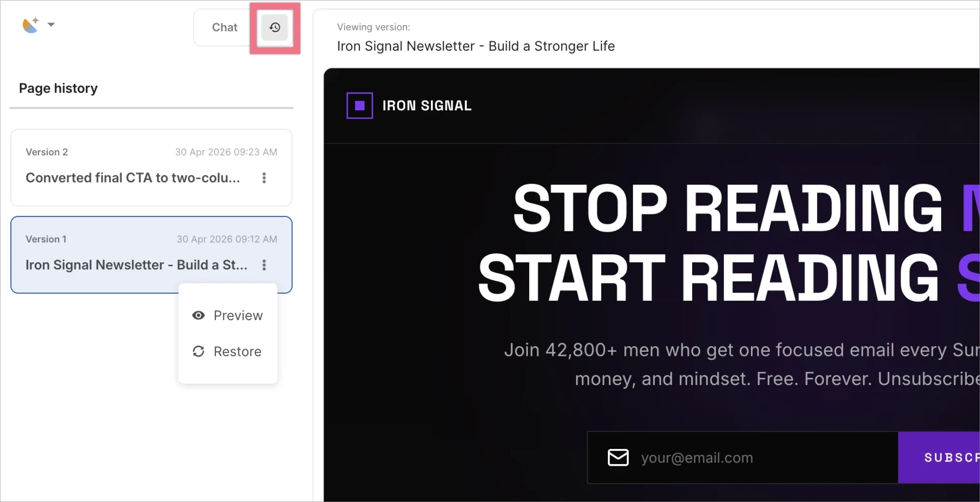Choose Preview from the context menu
Viewport: 980px width, 502px height.
(x=228, y=316)
